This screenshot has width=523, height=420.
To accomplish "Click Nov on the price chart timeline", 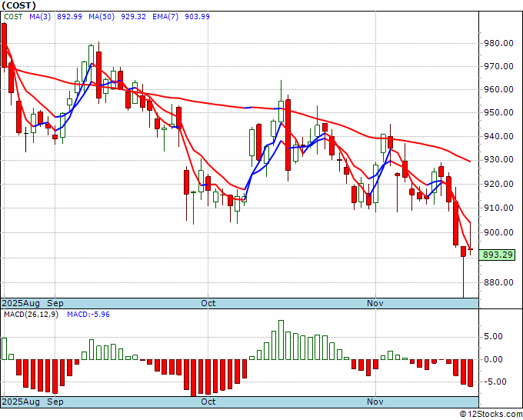I will coord(375,304).
